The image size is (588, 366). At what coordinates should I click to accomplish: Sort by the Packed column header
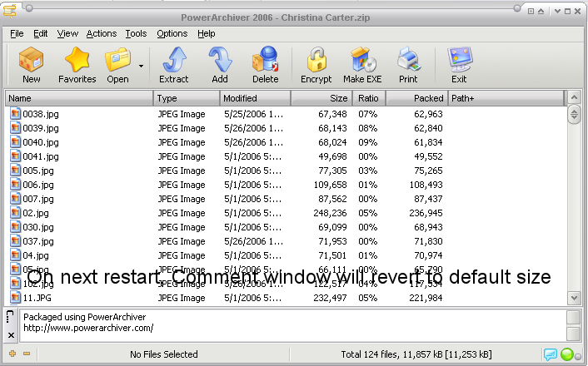pyautogui.click(x=416, y=98)
